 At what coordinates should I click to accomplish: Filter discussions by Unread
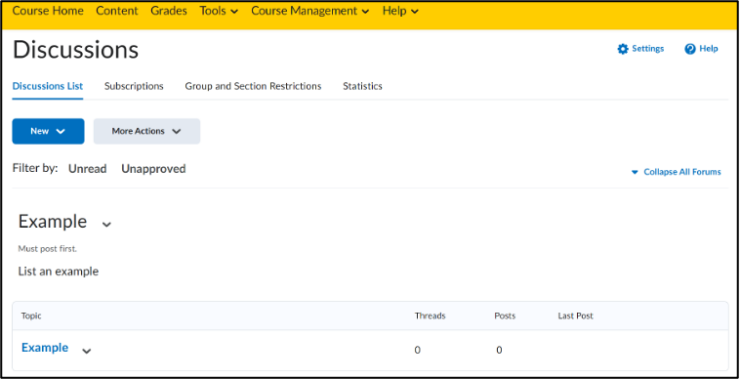87,169
